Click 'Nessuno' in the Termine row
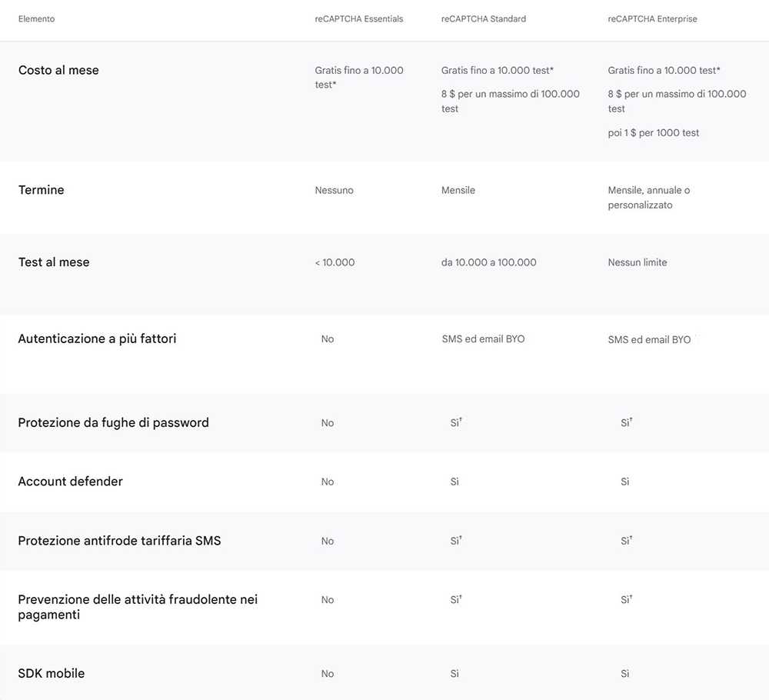The image size is (769, 700). (334, 190)
